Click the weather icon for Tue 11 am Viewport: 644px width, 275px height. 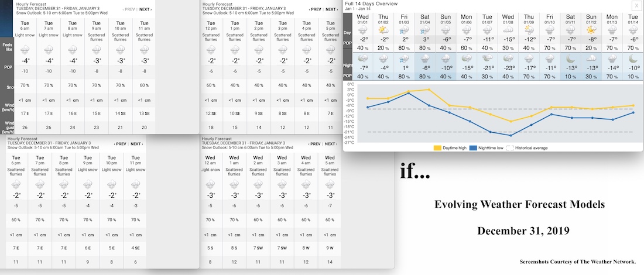144,50
